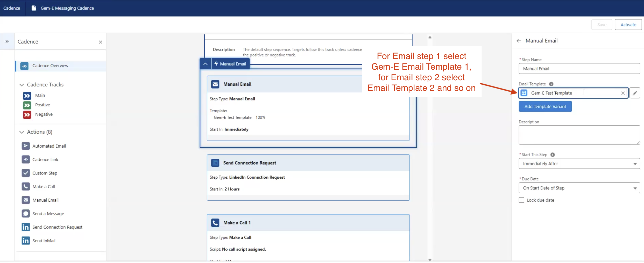The height and width of the screenshot is (263, 644).
Task: Open the Cadence tab in top bar
Action: 12,8
